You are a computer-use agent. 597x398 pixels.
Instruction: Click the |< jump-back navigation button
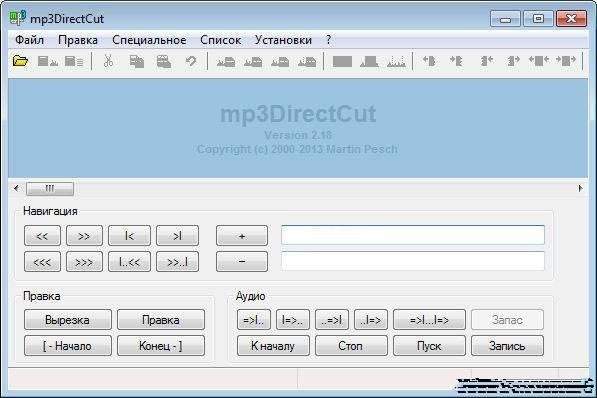coord(129,236)
